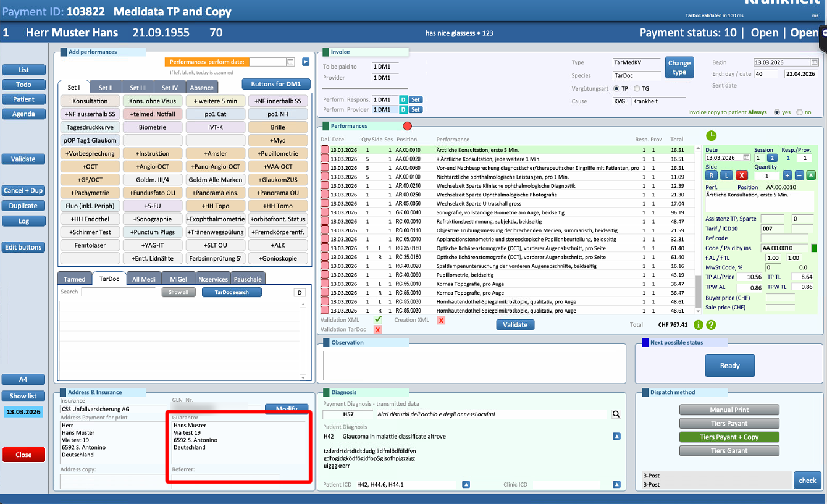Increase quantity with the plus button
827x504 pixels.
coord(787,175)
